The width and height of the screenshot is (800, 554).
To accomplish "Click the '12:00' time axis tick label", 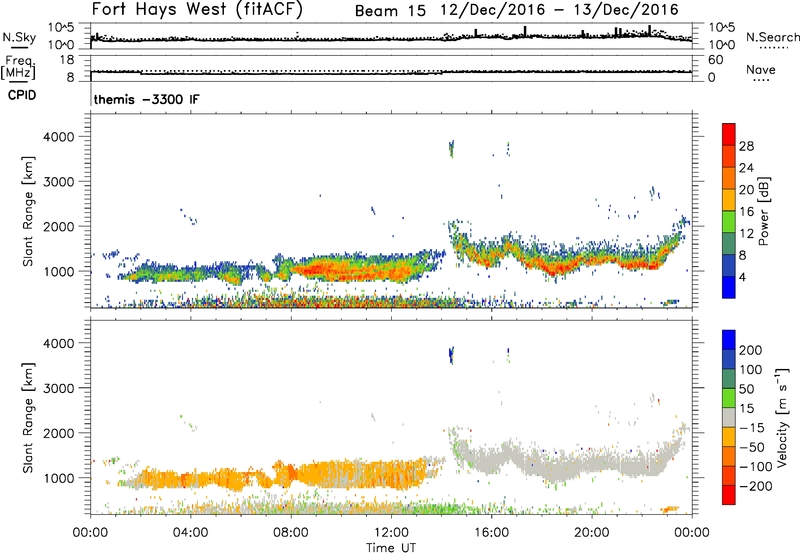I will point(391,533).
